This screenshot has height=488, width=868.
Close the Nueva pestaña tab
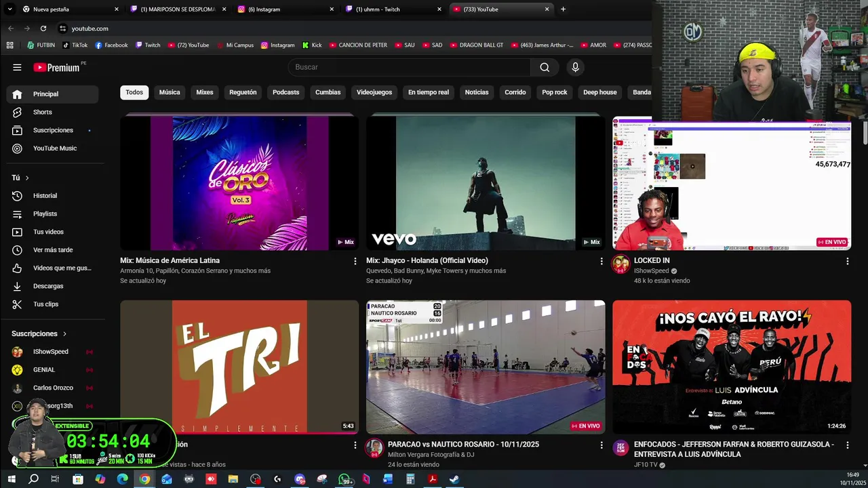click(x=117, y=9)
